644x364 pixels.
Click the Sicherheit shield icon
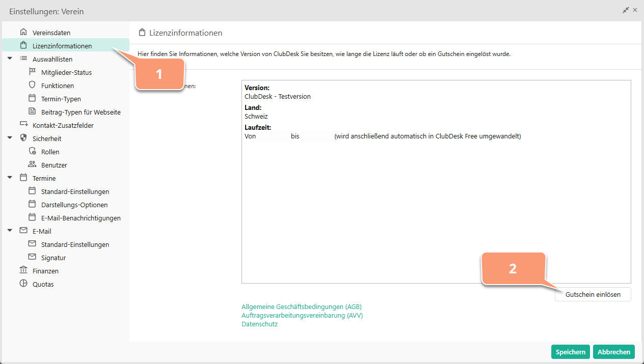[x=23, y=138]
